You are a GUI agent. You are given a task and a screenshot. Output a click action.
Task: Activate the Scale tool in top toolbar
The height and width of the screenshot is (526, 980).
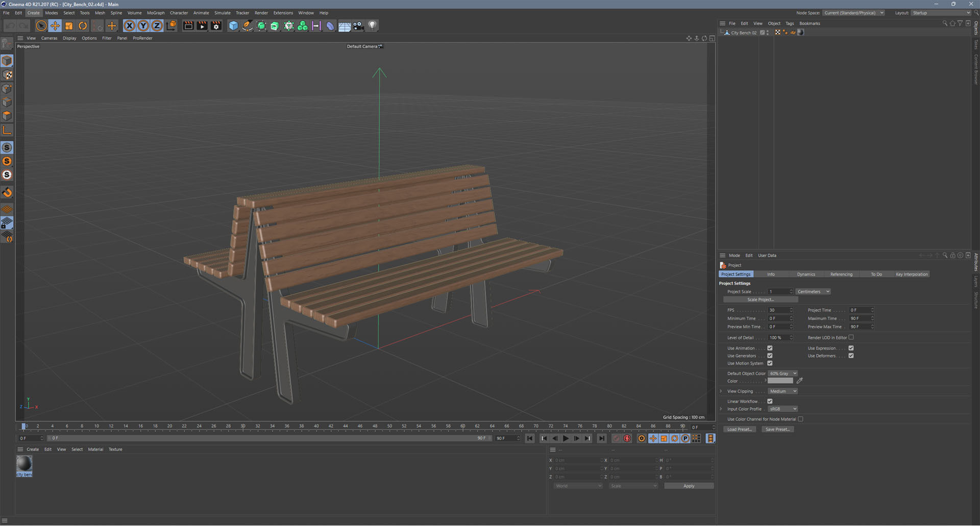(69, 26)
